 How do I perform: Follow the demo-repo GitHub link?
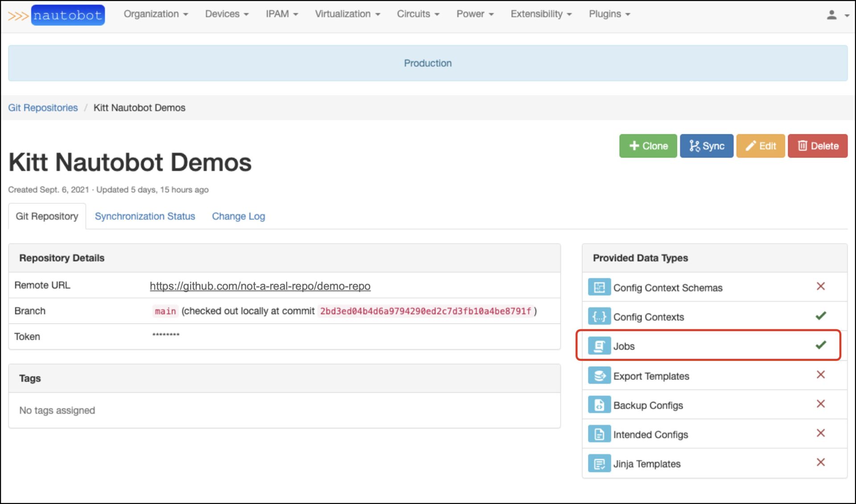tap(260, 286)
